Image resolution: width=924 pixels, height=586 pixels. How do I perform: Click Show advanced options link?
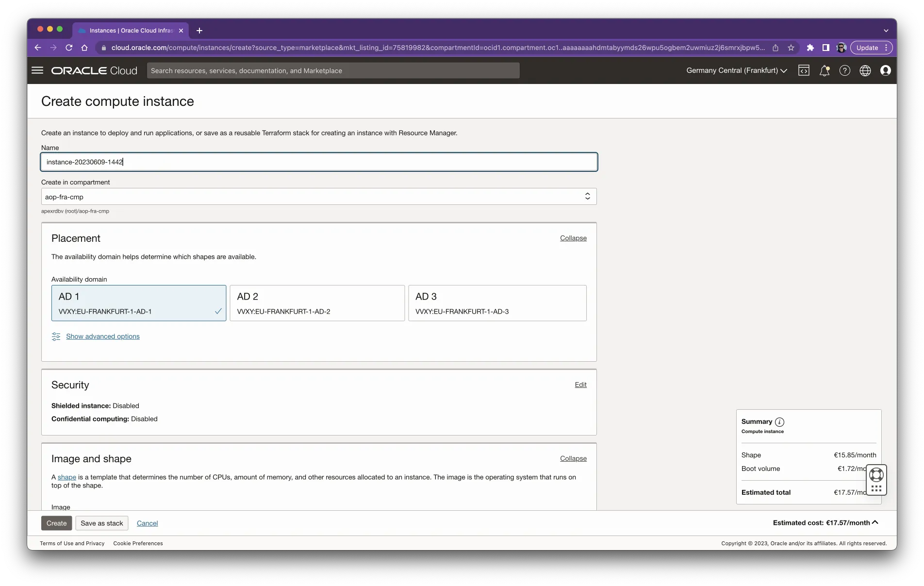click(103, 336)
